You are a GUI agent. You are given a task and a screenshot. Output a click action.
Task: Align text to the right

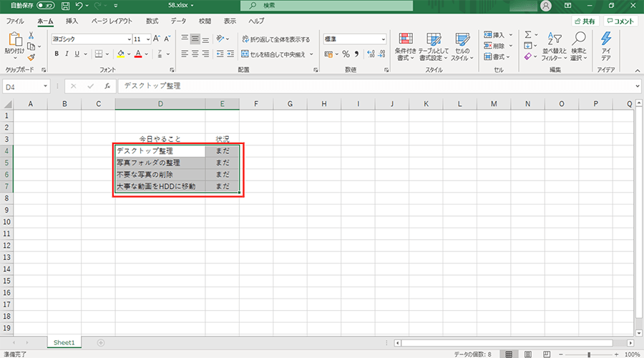[205, 54]
